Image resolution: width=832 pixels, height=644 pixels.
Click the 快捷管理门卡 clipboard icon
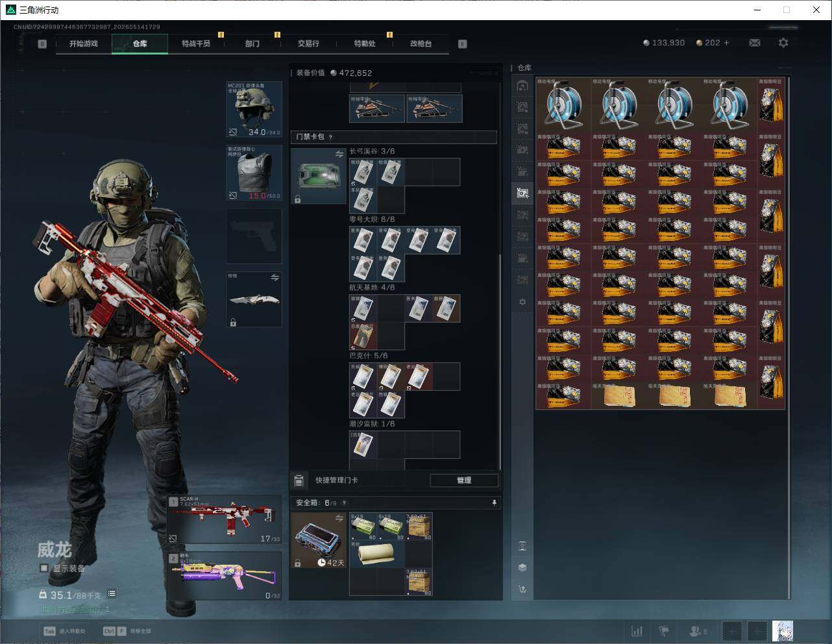click(x=299, y=480)
